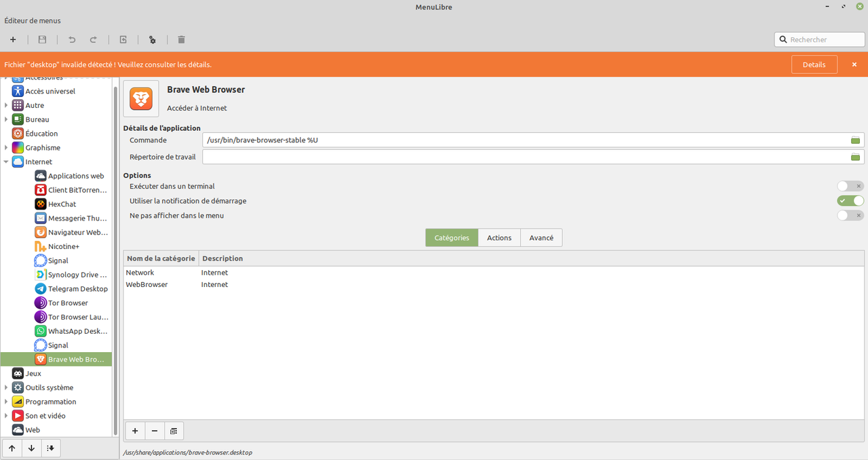Click the undo arrow in the toolbar
The image size is (868, 460).
pos(72,40)
